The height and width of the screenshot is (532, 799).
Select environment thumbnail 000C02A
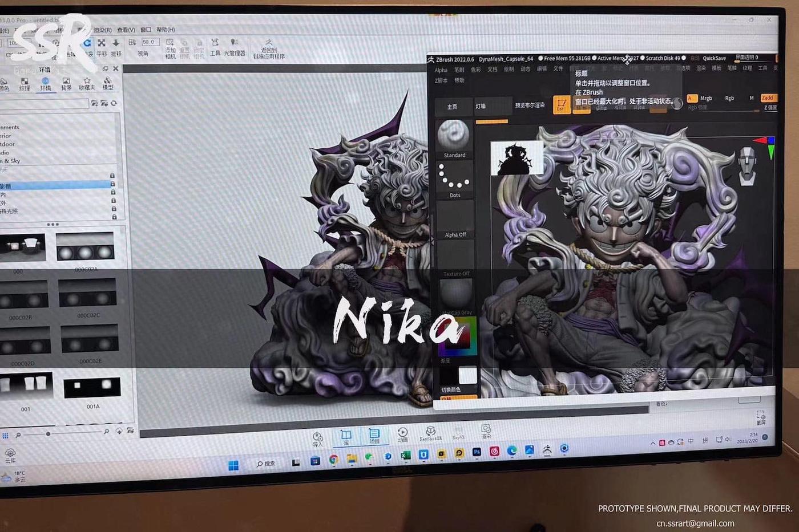coord(85,247)
